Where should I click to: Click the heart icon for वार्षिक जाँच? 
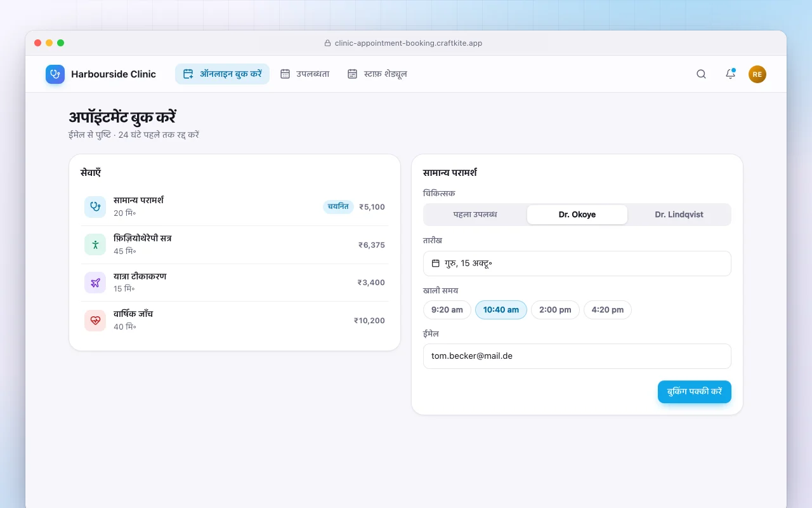95,321
